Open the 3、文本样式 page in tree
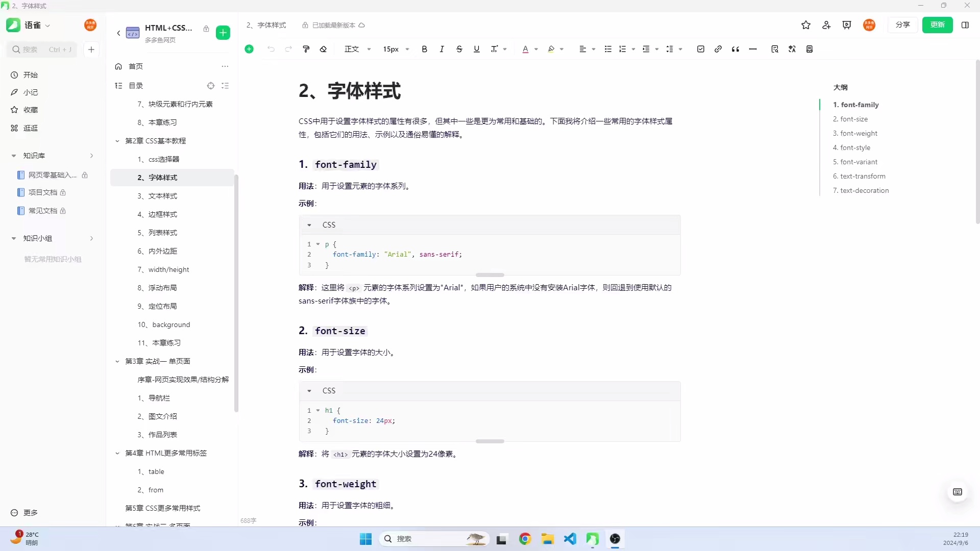 157,196
